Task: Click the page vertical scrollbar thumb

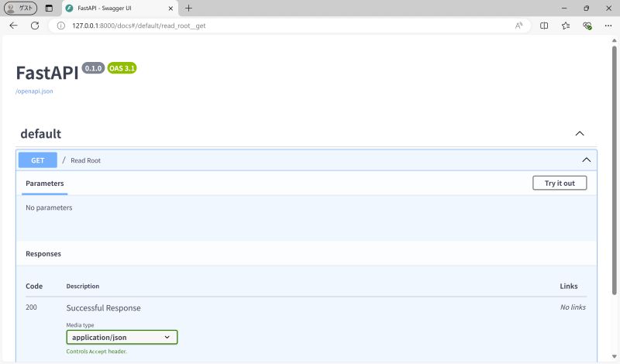Action: point(614,170)
